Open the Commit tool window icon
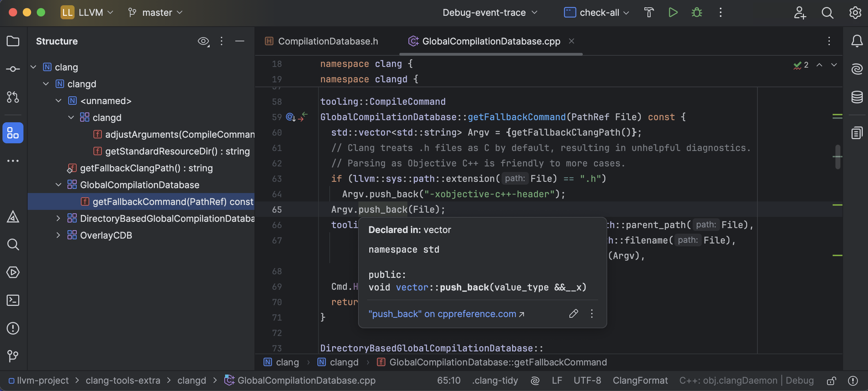 tap(13, 69)
